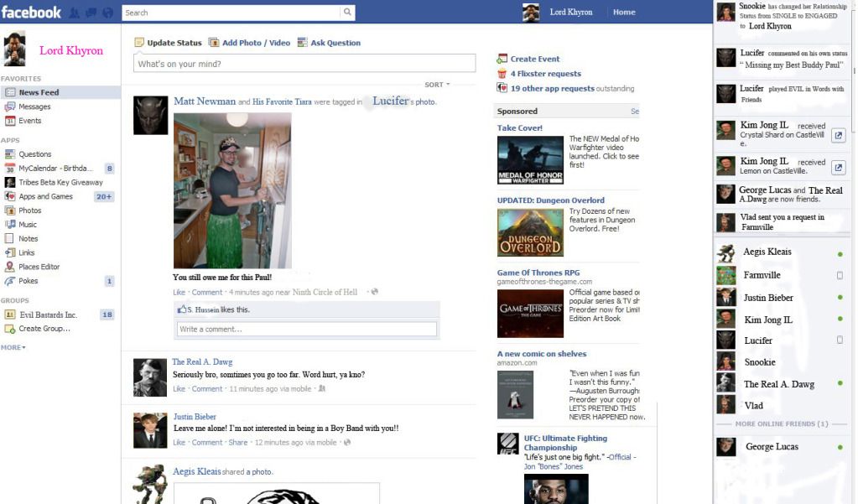Screen dimensions: 858x504
Task: Open 19 other app requests
Action: click(x=552, y=89)
